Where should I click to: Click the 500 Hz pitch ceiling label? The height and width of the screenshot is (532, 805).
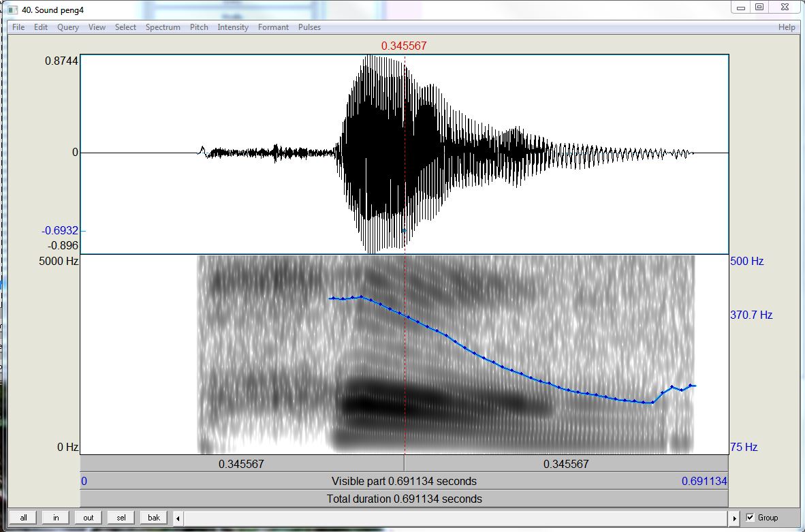click(747, 261)
